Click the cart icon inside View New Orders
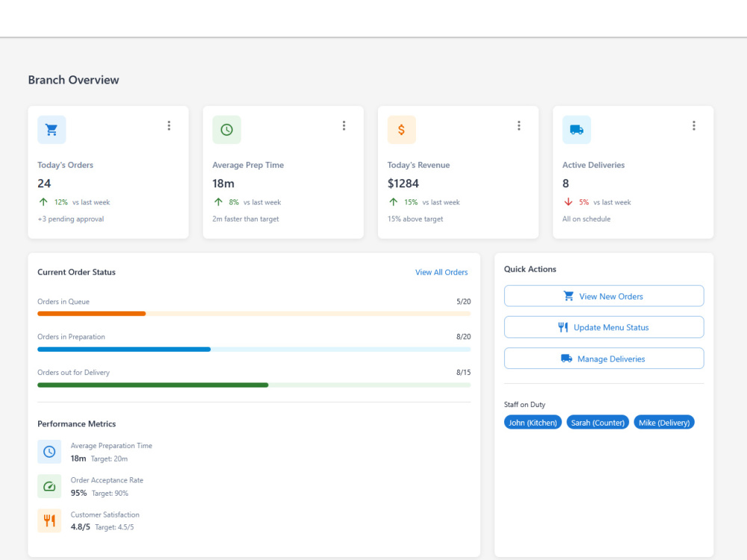 point(568,296)
